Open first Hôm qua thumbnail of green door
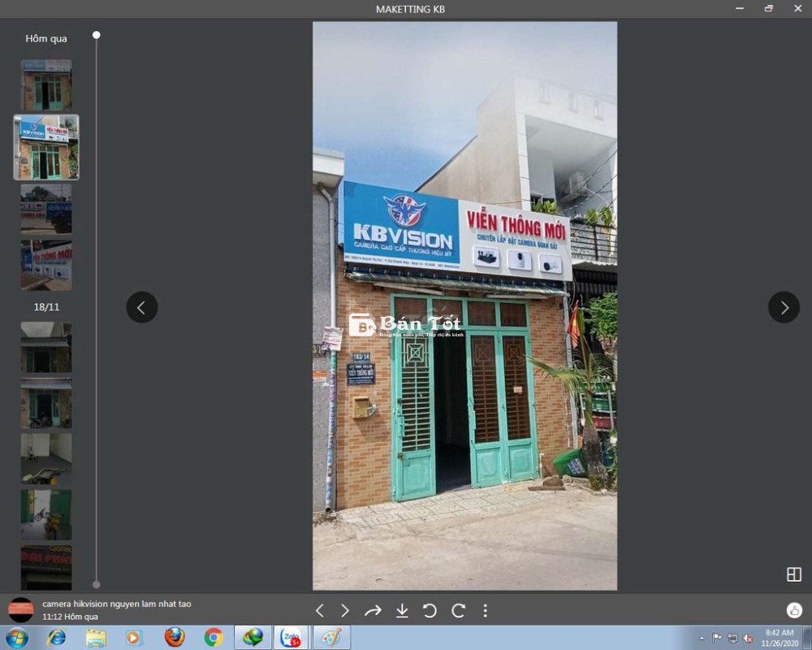The image size is (812, 650). (46, 84)
